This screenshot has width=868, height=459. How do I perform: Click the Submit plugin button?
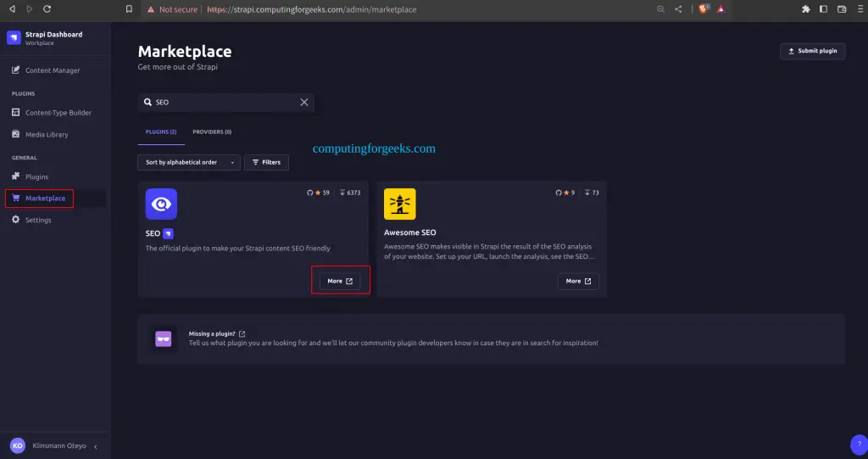(812, 51)
